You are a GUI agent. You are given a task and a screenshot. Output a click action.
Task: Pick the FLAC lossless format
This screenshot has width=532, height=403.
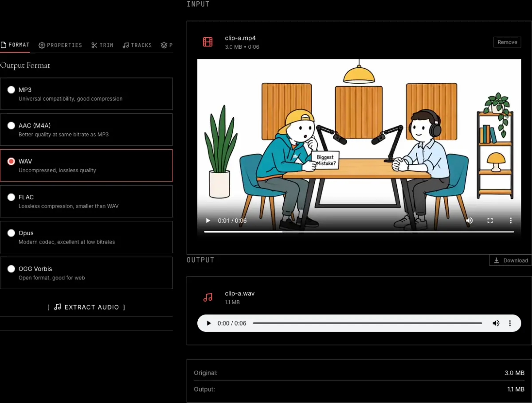tap(86, 201)
